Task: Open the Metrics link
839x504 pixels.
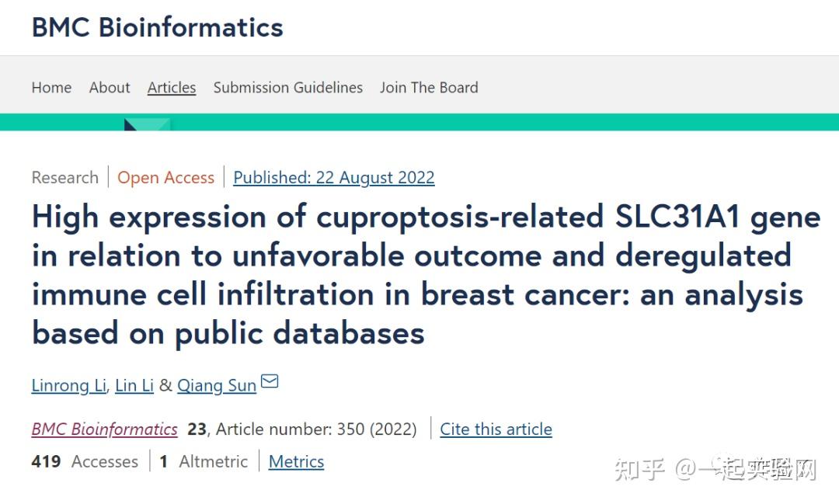Action: click(296, 461)
